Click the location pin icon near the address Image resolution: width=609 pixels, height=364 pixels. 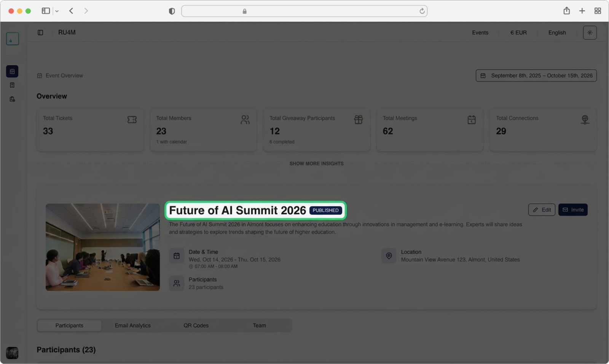pyautogui.click(x=389, y=256)
